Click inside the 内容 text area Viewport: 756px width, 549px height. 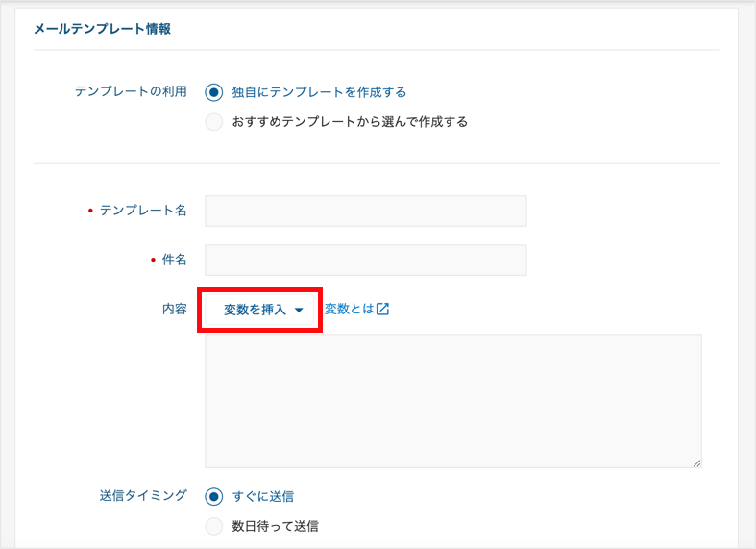[x=453, y=401]
